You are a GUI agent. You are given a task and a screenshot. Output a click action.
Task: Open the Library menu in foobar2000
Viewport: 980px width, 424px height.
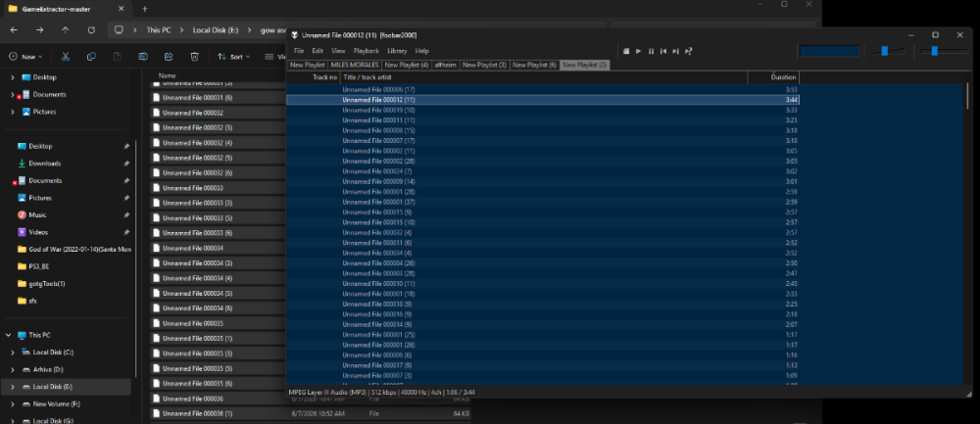397,51
